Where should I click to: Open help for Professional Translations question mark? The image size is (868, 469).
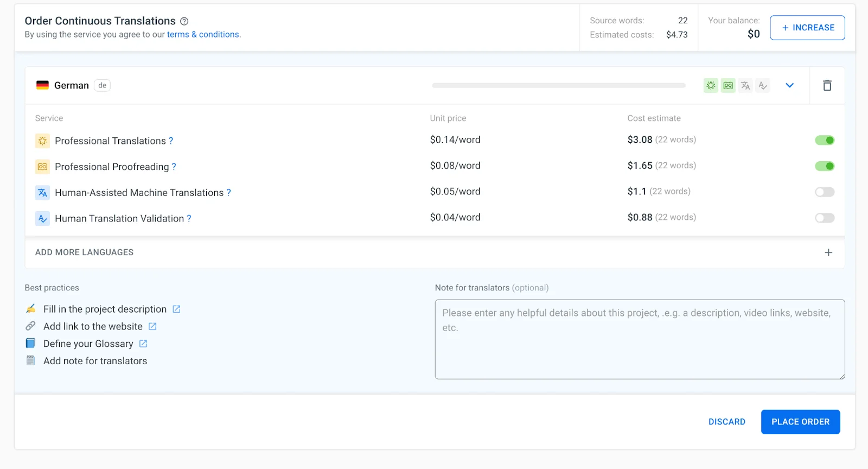(x=171, y=141)
